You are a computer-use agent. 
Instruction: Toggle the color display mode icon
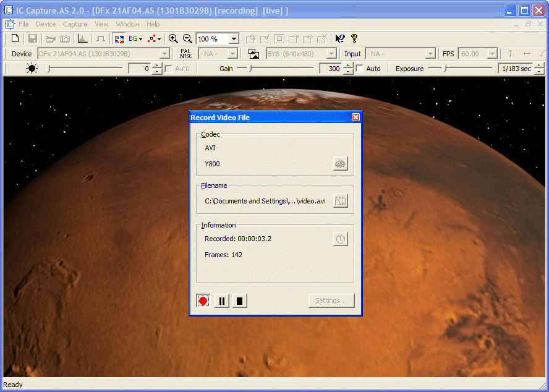[118, 39]
